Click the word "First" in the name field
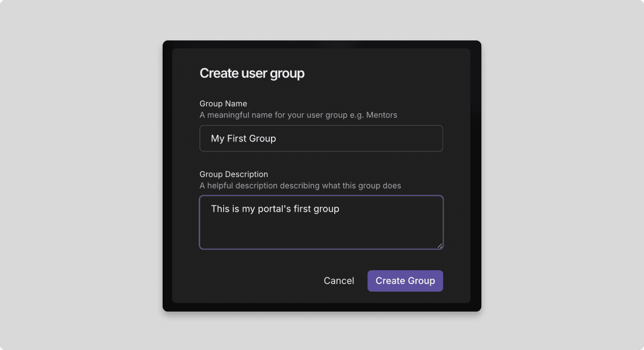 coord(236,139)
